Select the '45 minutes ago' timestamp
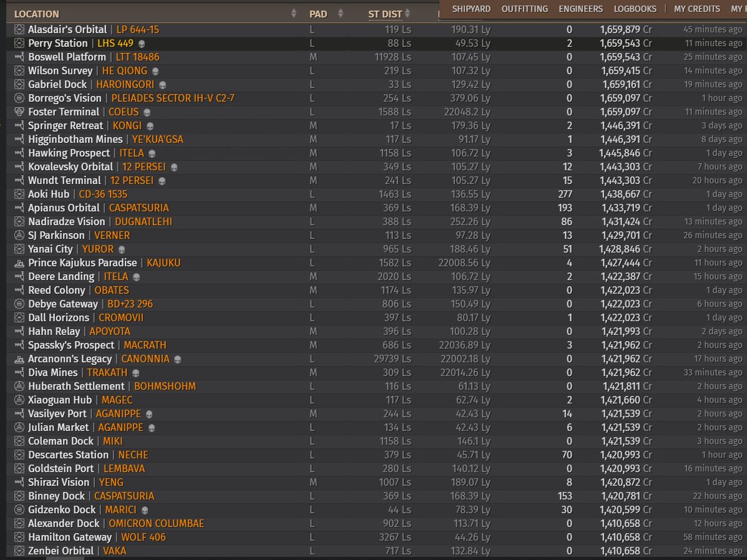747x560 pixels. 713,29
